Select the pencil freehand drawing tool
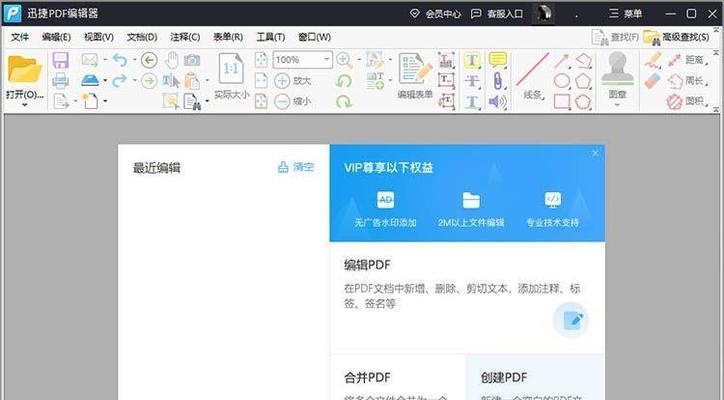 [x=653, y=60]
